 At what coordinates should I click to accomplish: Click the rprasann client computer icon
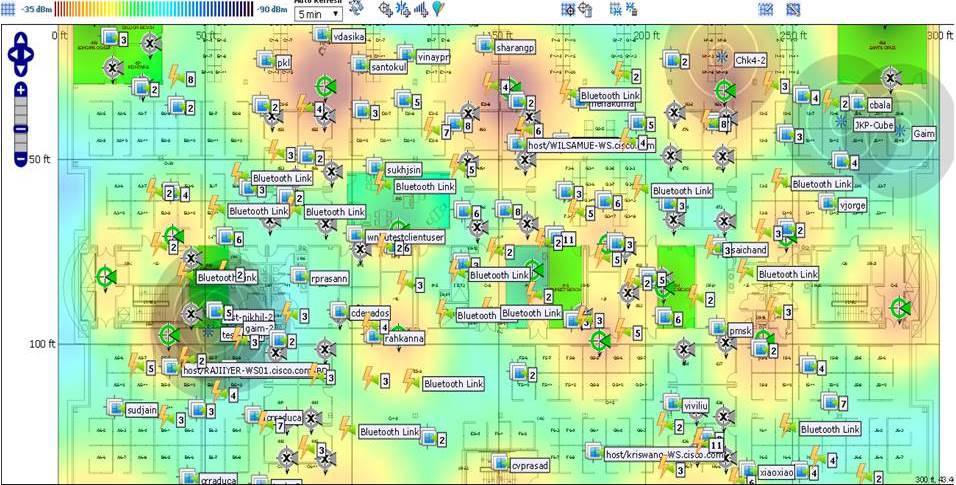pyautogui.click(x=299, y=275)
